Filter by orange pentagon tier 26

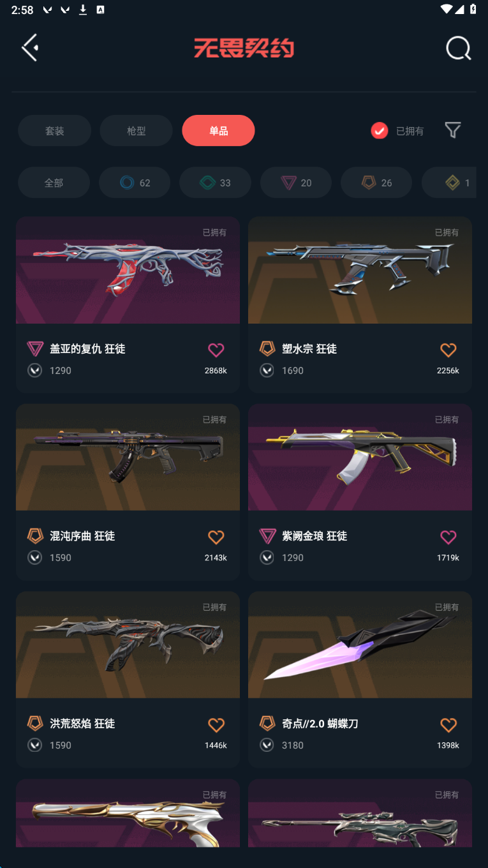pyautogui.click(x=376, y=183)
